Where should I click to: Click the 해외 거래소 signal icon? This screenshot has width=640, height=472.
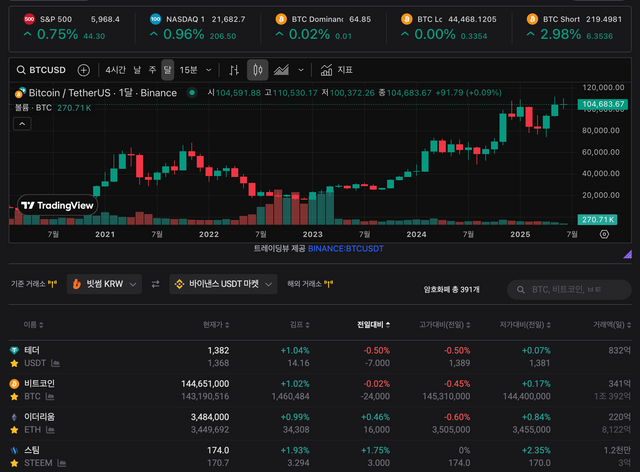pos(328,284)
